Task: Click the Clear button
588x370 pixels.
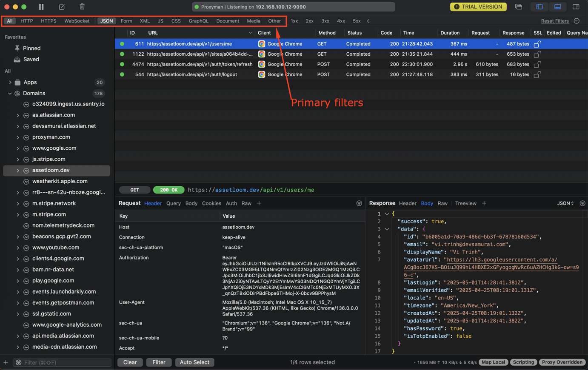Action: 130,362
